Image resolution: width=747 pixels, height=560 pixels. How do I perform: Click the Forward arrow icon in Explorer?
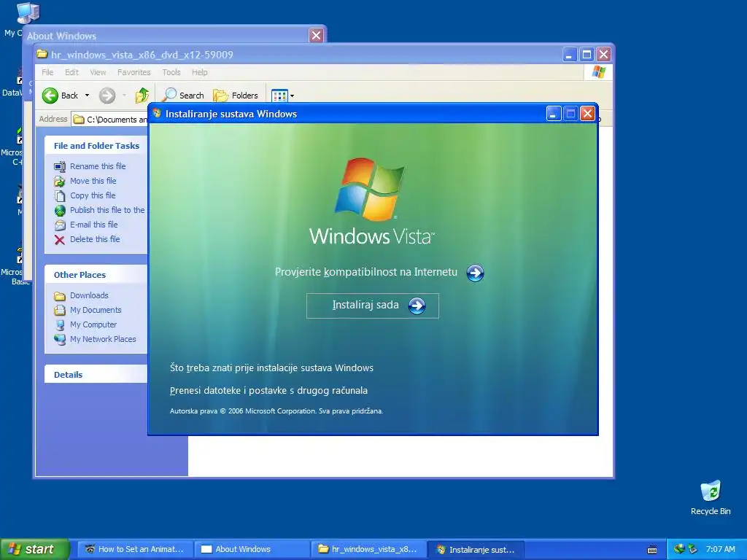(107, 96)
